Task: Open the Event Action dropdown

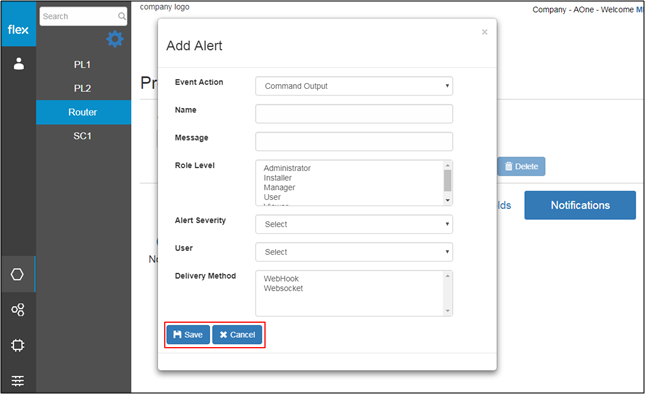Action: pyautogui.click(x=354, y=86)
